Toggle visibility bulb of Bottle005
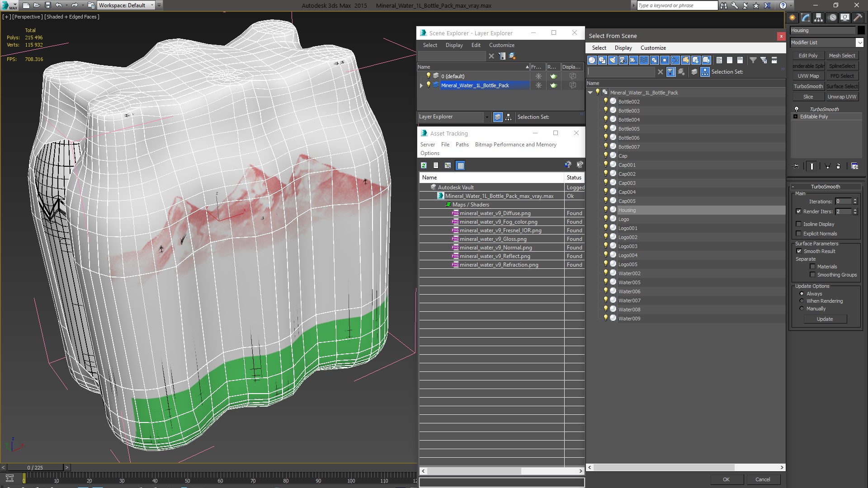 point(606,128)
